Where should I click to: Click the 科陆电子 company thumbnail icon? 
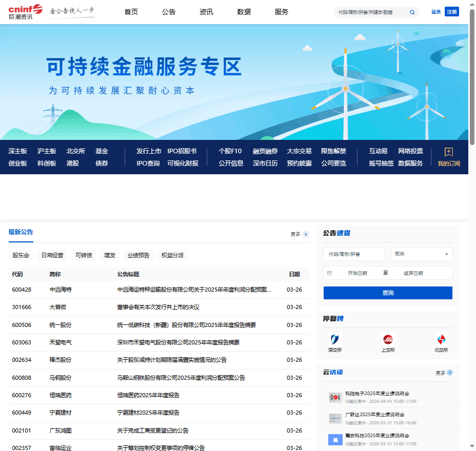click(335, 397)
